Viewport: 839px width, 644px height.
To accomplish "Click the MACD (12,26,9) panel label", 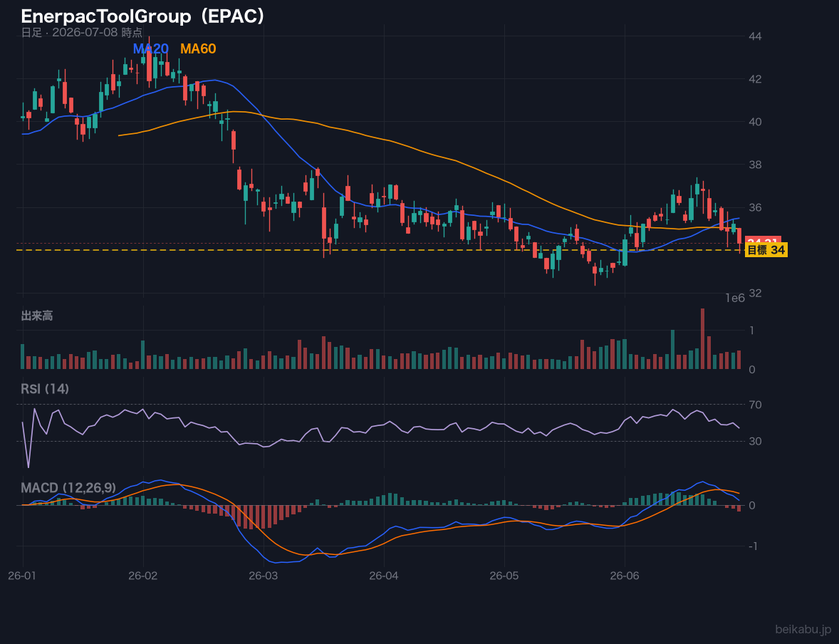I will point(68,488).
